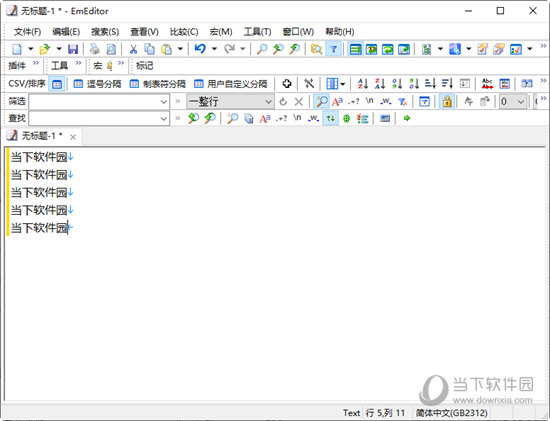
Task: Click the Open file folder icon
Action: point(45,49)
